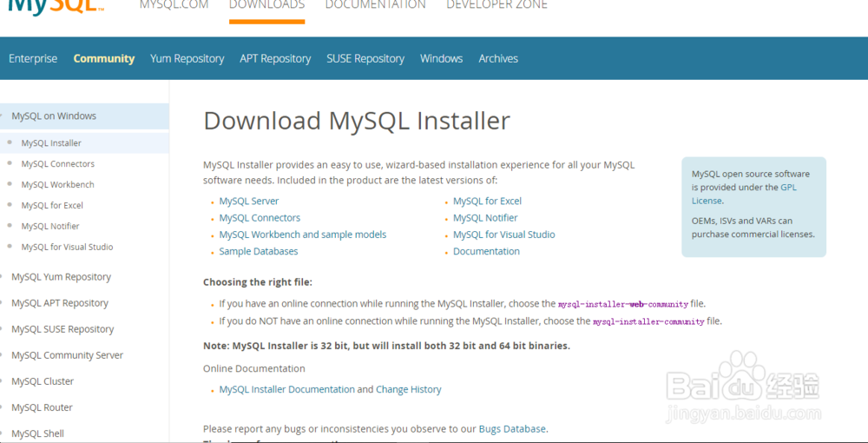
Task: Open Archives in the blue menu bar
Action: (498, 59)
